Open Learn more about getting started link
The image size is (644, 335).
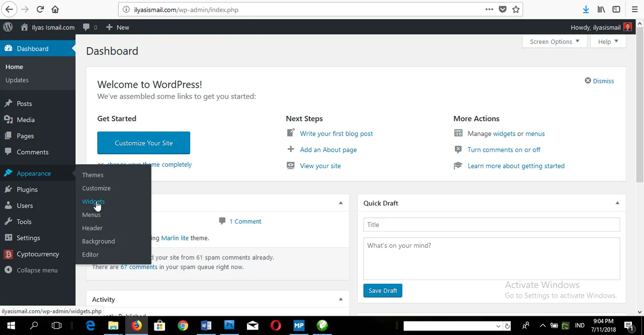click(516, 166)
